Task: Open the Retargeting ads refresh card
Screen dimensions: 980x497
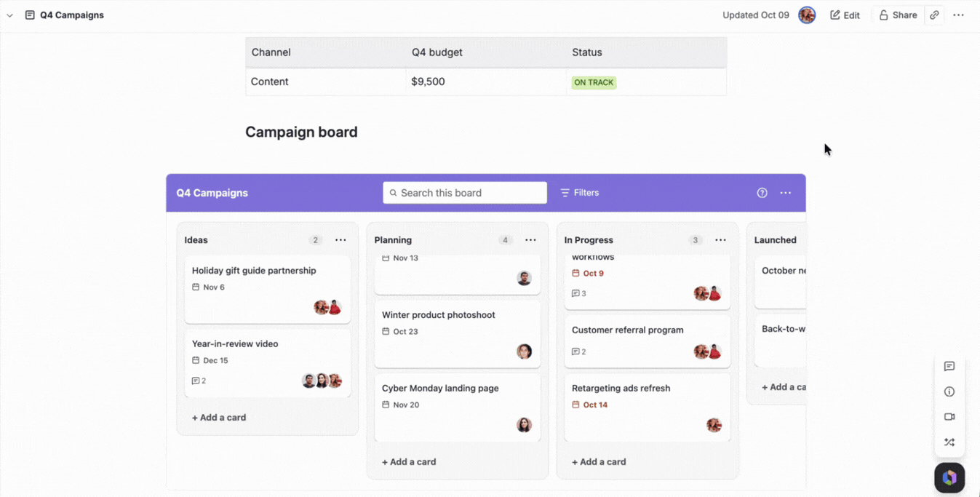Action: (648, 407)
